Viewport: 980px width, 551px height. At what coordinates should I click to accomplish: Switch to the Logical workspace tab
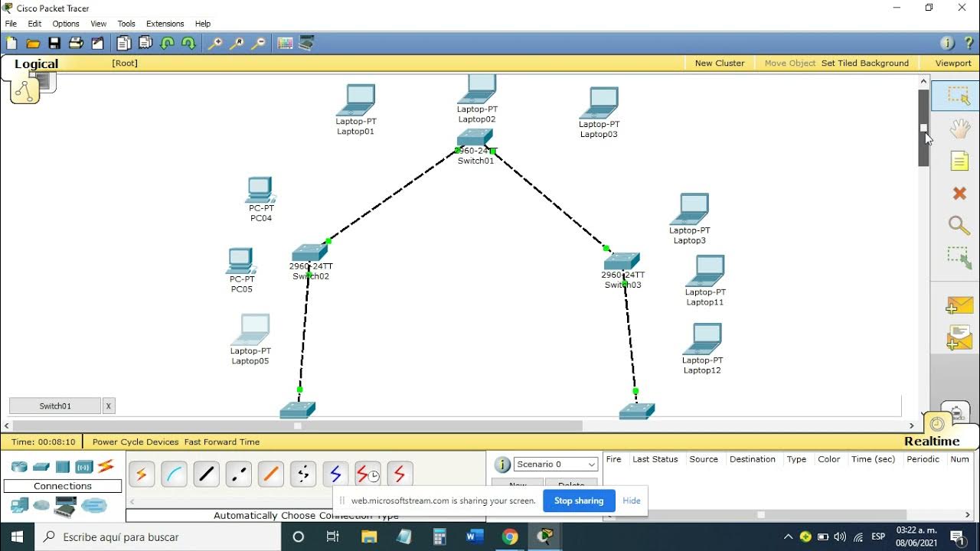pos(36,64)
